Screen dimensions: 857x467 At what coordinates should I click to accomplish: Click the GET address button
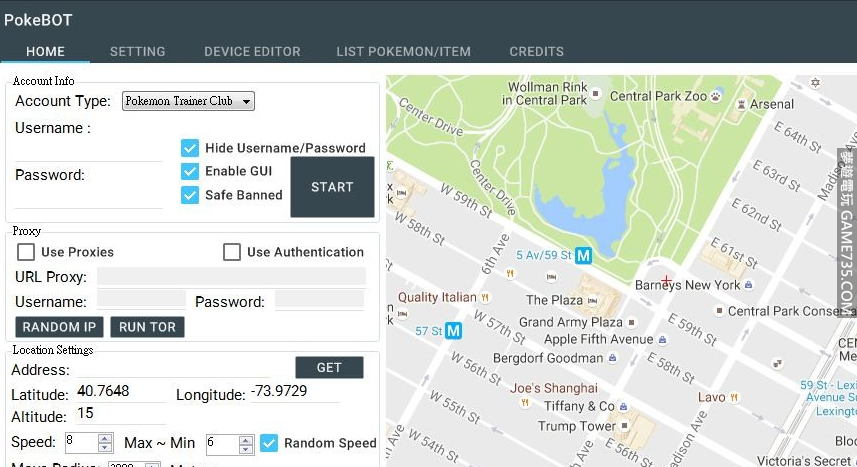(329, 367)
